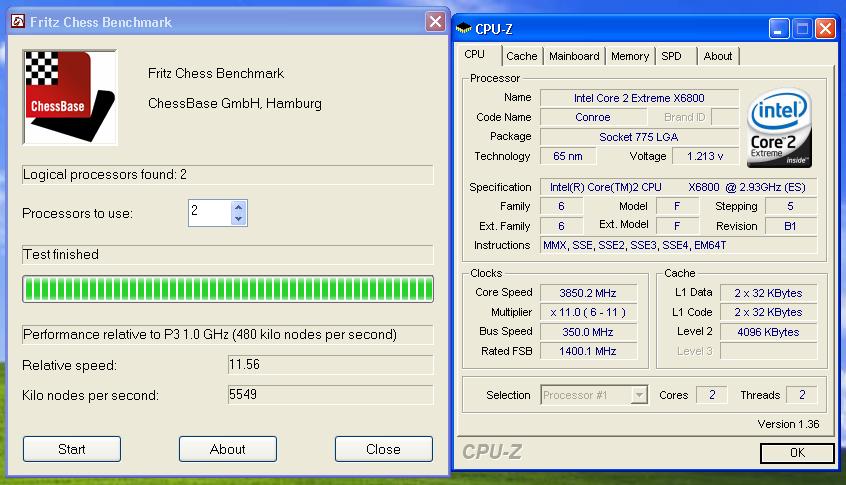Image resolution: width=846 pixels, height=485 pixels.
Task: Open the About dialog in Fritz Benchmark
Action: pos(228,449)
